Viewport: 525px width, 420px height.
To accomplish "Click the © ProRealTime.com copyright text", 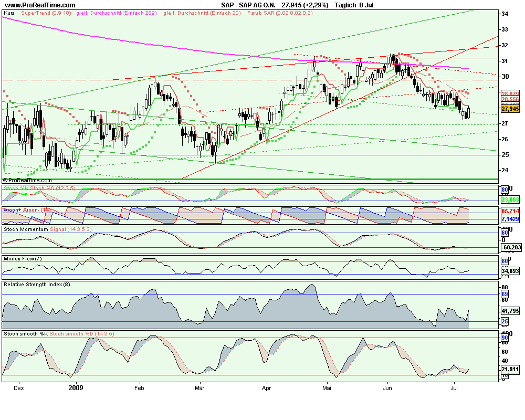I will tap(27, 181).
